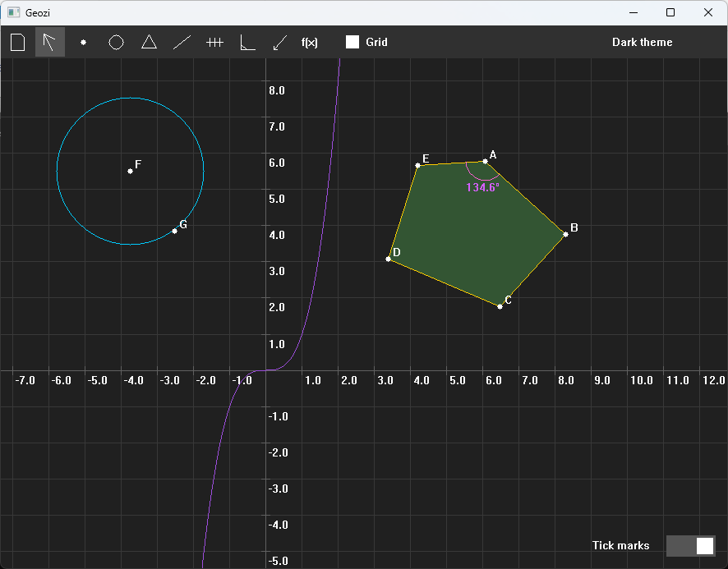Viewport: 728px width, 569px height.
Task: Click point A on the polygon
Action: click(x=485, y=162)
